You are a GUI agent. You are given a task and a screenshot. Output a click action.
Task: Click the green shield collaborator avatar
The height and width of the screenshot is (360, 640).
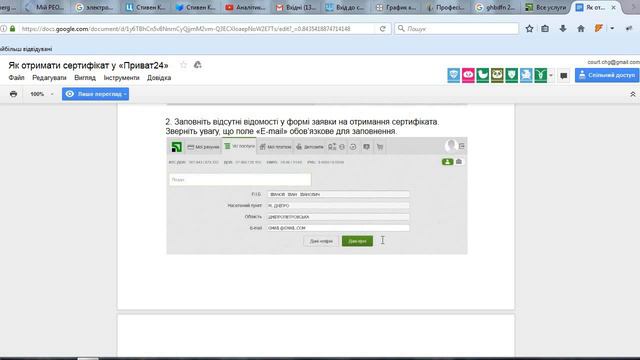pos(511,75)
